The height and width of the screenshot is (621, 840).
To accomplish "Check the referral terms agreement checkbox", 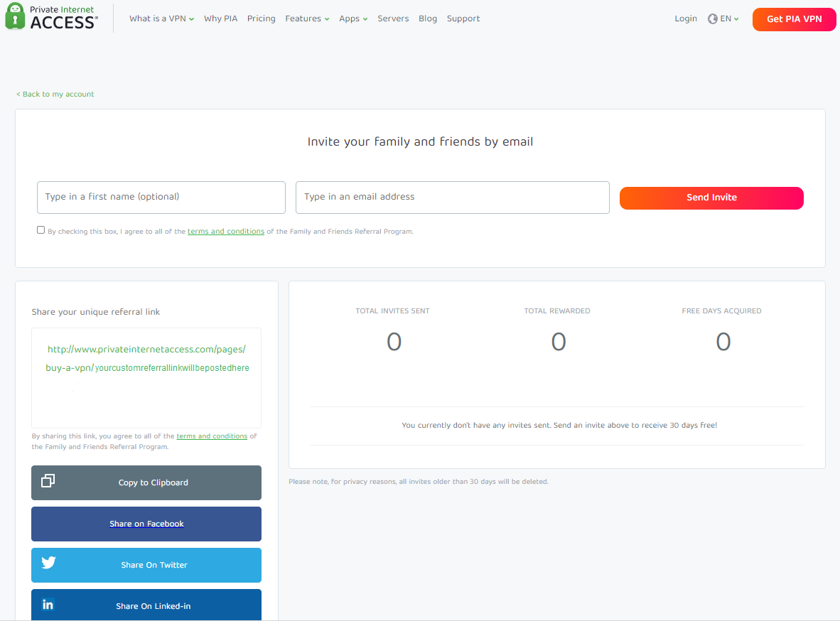I will [x=41, y=230].
